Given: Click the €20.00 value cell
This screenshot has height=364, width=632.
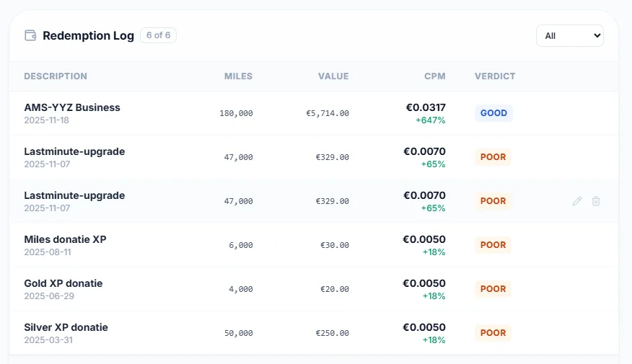Looking at the screenshot, I should [x=335, y=289].
